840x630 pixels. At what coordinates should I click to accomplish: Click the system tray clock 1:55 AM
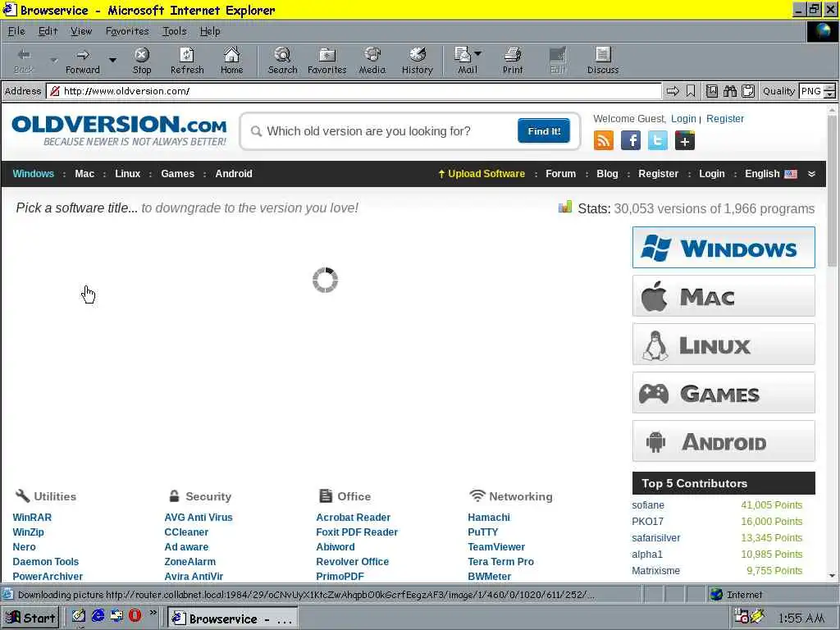[801, 619]
